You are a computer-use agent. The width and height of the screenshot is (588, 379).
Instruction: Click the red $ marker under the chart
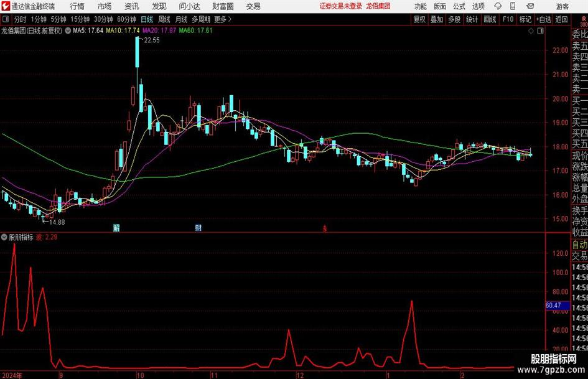[x=325, y=228]
